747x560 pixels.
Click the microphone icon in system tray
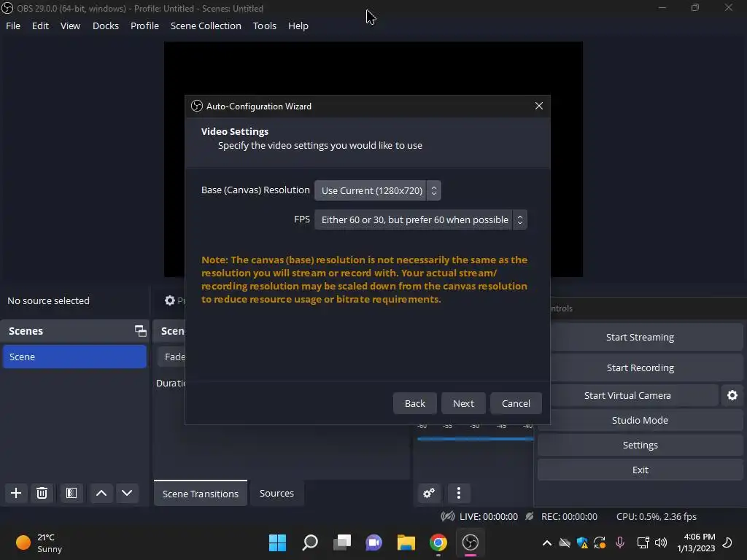pos(620,542)
